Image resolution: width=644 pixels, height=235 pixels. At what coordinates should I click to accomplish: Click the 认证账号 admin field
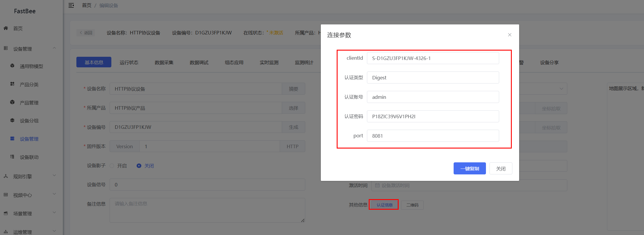(x=433, y=97)
